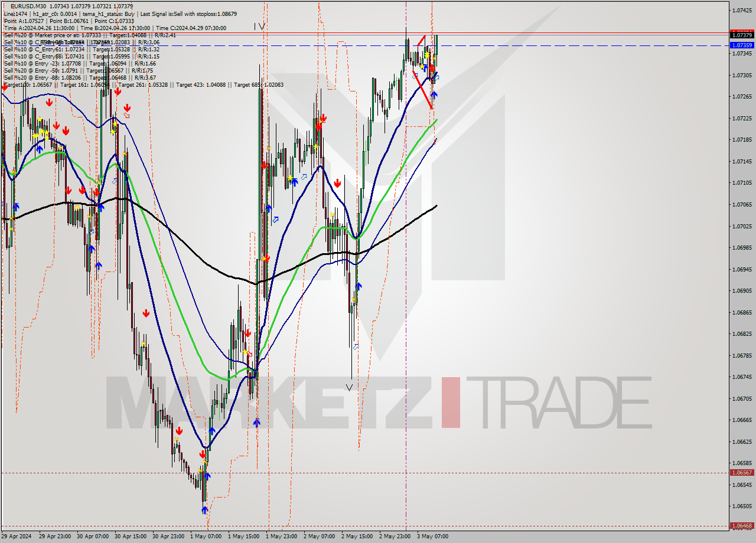Click the 1.06705 price axis label
Image resolution: width=756 pixels, height=543 pixels.
pos(742,398)
